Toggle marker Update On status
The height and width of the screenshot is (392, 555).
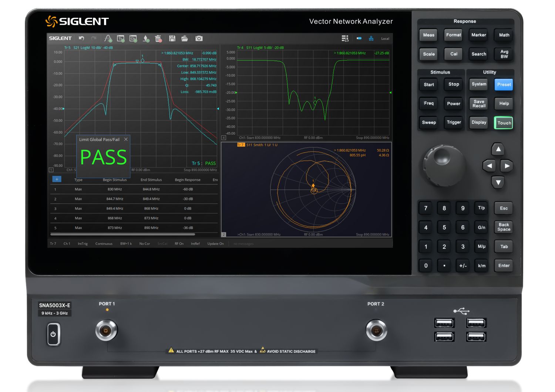(x=215, y=243)
